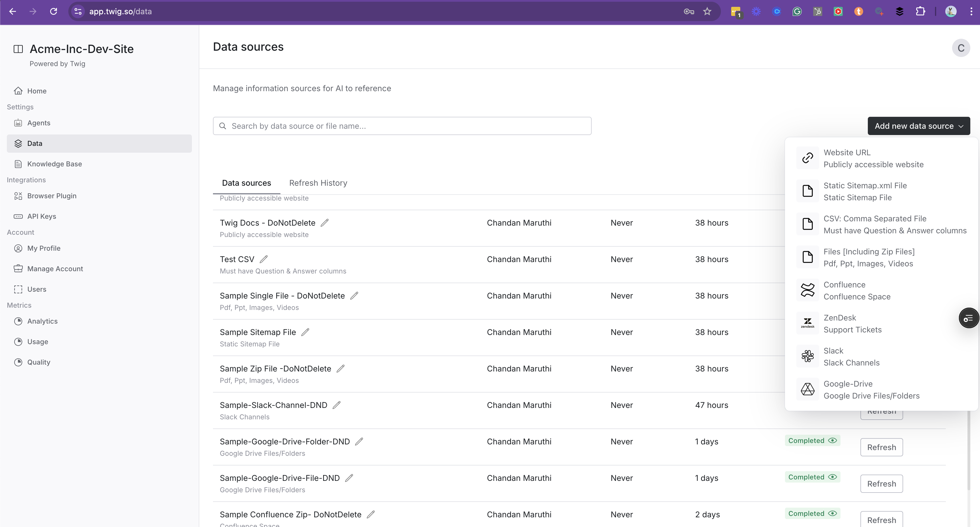Focus the data source search field
This screenshot has height=527, width=980.
coord(402,126)
